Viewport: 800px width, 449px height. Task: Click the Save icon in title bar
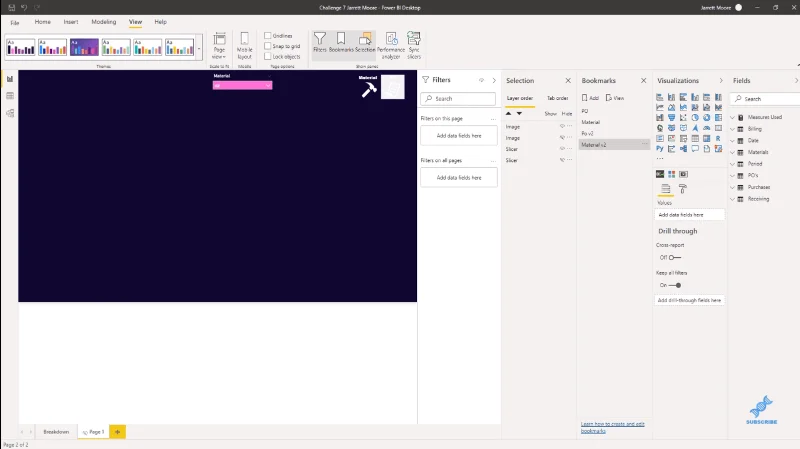tap(11, 7)
